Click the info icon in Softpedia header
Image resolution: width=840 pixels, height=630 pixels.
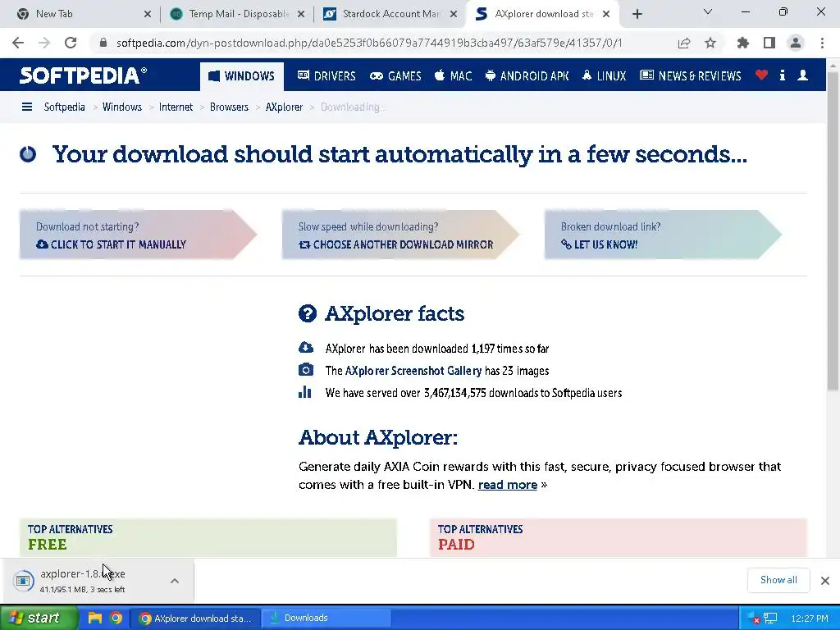tap(782, 75)
